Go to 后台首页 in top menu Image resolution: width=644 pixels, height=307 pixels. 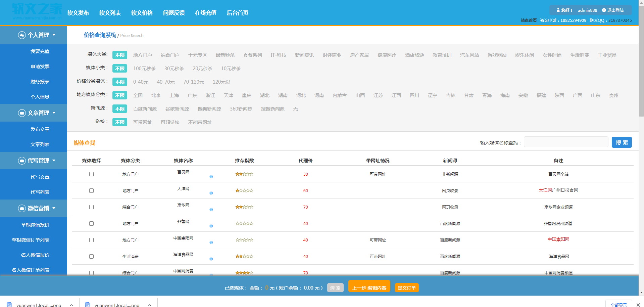coord(238,13)
